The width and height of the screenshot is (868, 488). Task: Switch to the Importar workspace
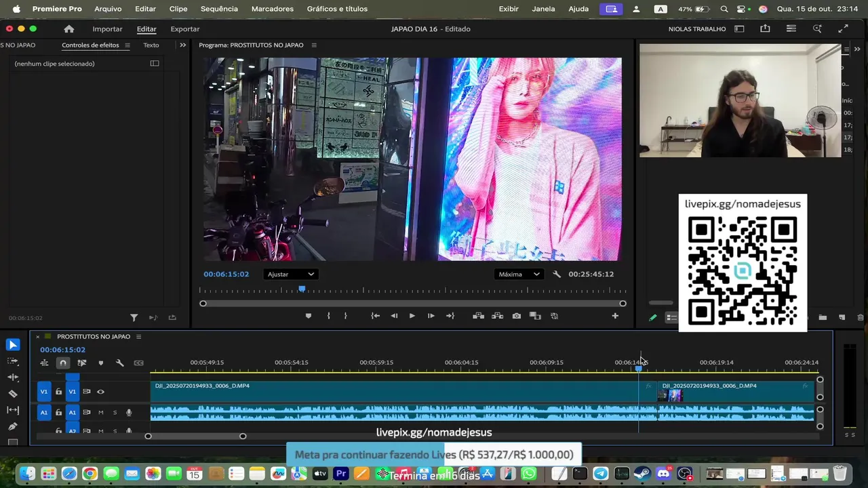pos(107,29)
